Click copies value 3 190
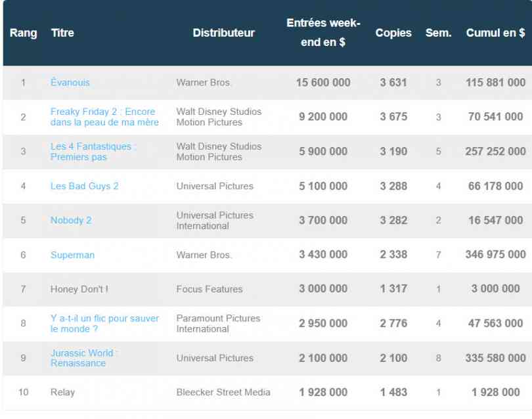Screen dimensions: 532x419 (393, 151)
